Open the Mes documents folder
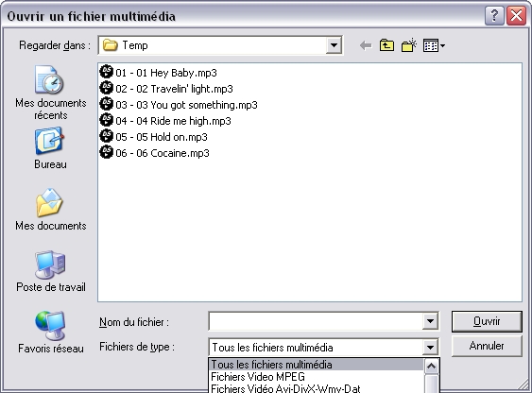532x393 pixels. pos(50,210)
